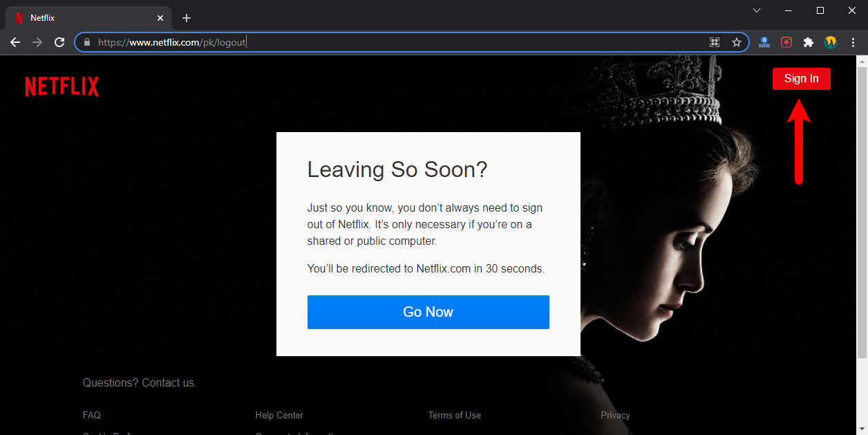
Task: Click the scrollbar up arrow
Action: click(862, 62)
